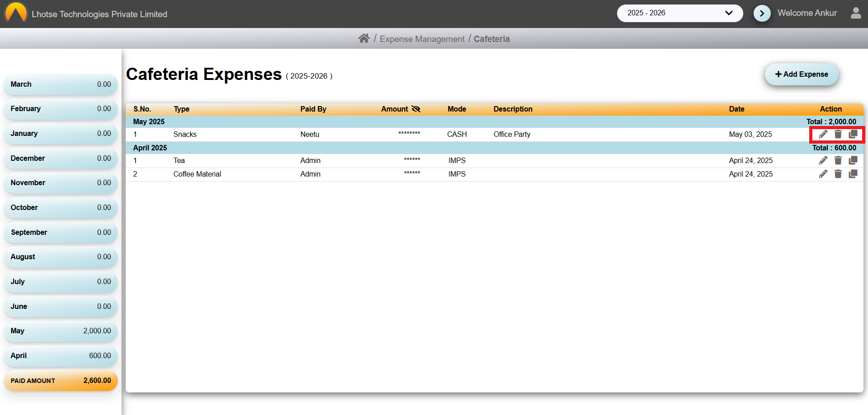The width and height of the screenshot is (868, 415).
Task: Click Coffee Material type cell
Action: (x=197, y=174)
